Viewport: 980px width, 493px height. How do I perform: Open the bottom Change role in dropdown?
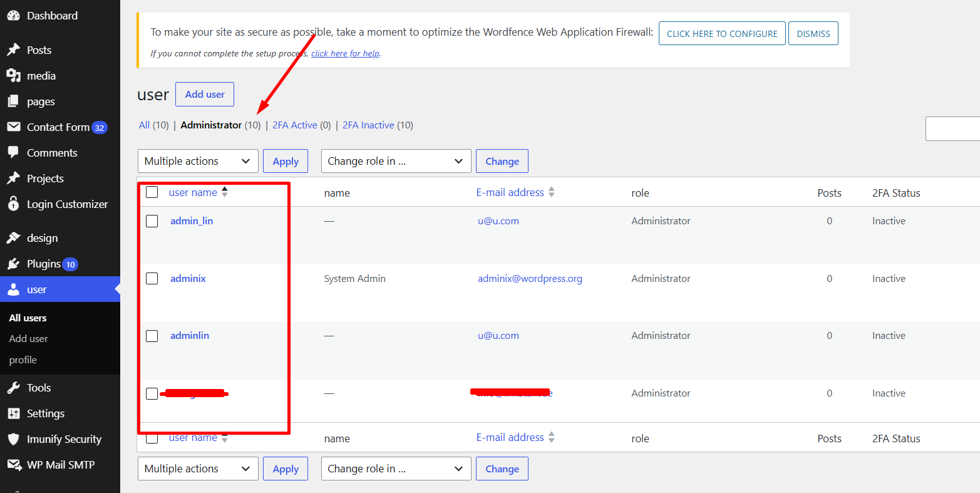tap(396, 469)
